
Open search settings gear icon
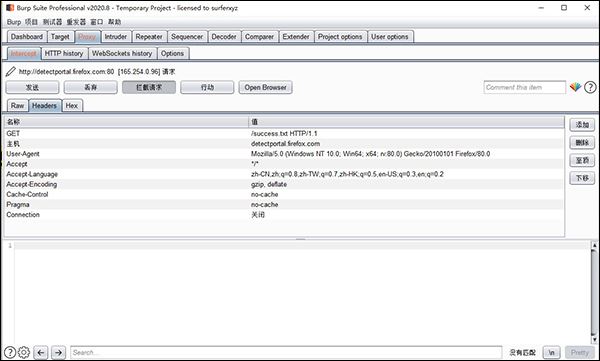[24, 352]
